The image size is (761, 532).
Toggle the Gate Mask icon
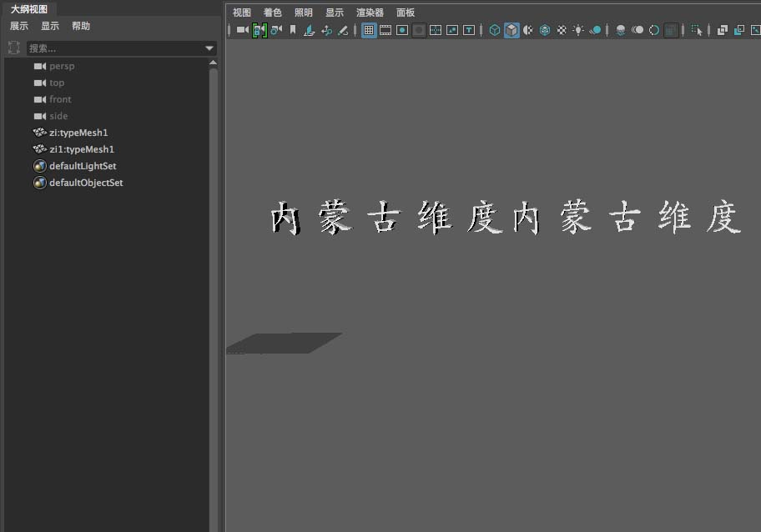tap(419, 30)
